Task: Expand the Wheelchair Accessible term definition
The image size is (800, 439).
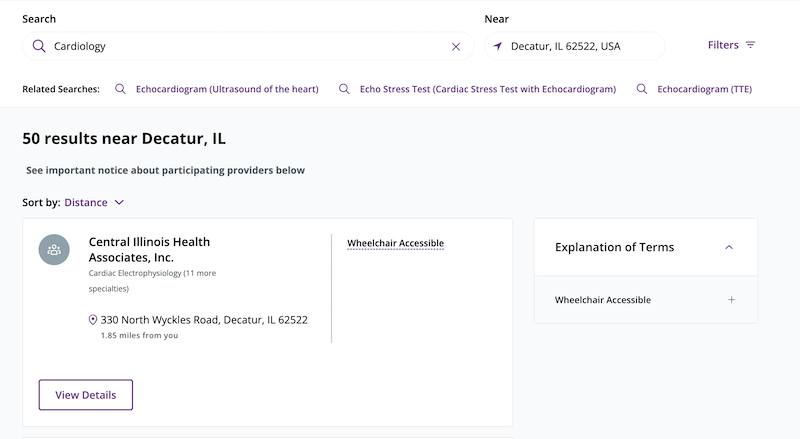Action: point(731,300)
